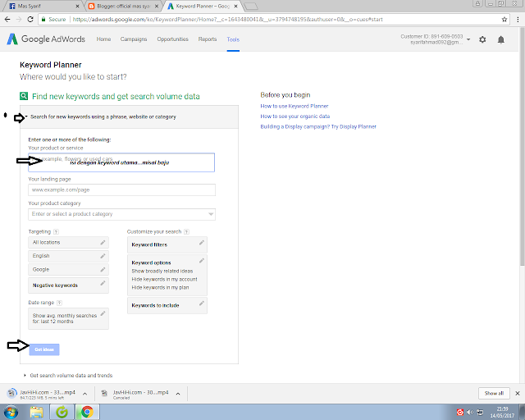This screenshot has height=420, width=525.
Task: Open File Explorer from the taskbar
Action: [x=36, y=412]
